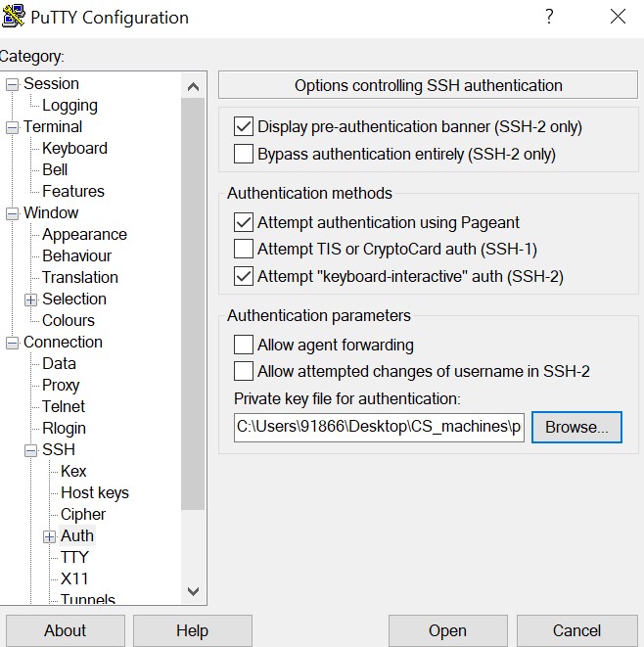Click the Help button
The width and height of the screenshot is (644, 647).
coord(192,630)
